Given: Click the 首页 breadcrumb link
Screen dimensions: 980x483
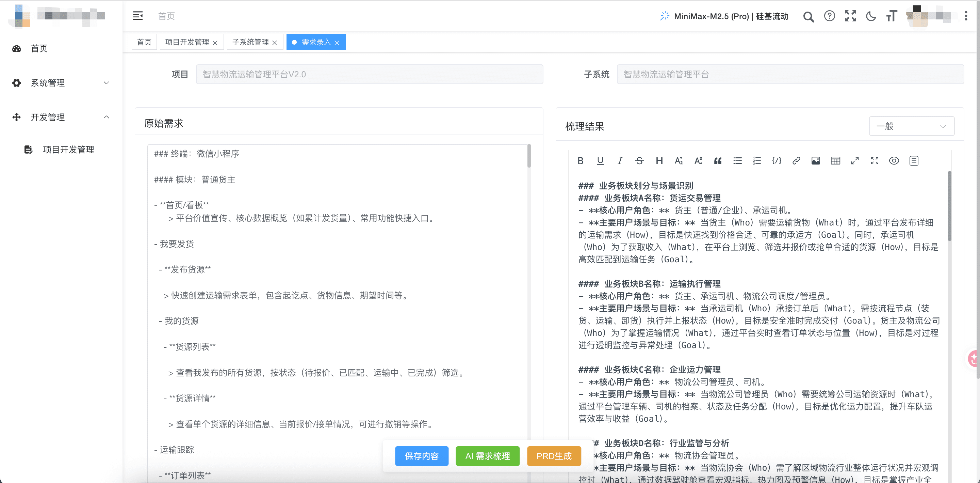Looking at the screenshot, I should 166,16.
